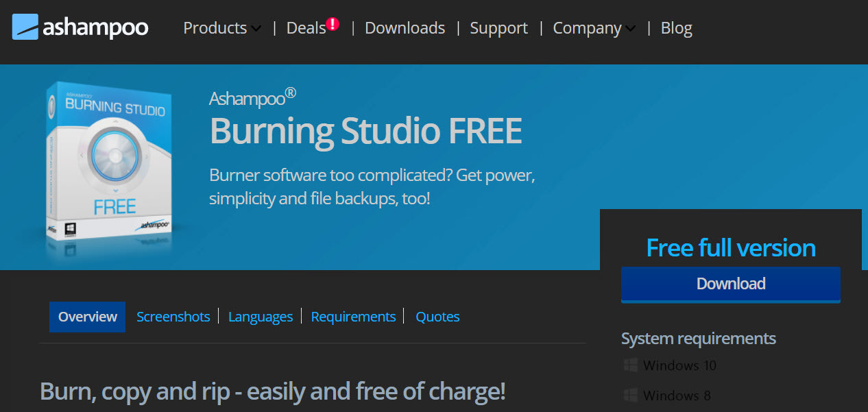Viewport: 868px width, 412px height.
Task: Expand the Products dropdown arrow
Action: pyautogui.click(x=256, y=29)
